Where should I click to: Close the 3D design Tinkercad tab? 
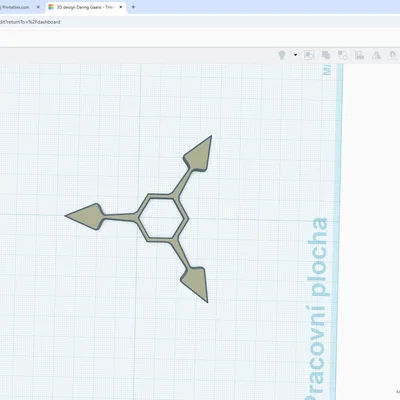pyautogui.click(x=121, y=7)
